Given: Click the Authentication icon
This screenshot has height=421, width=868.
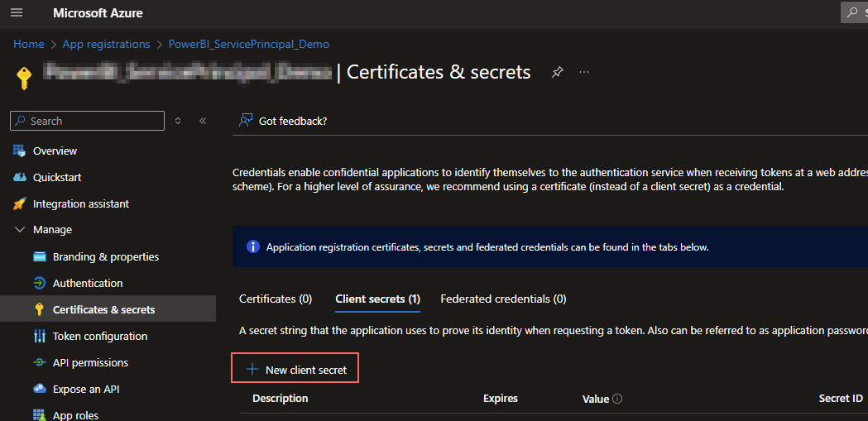Looking at the screenshot, I should pyautogui.click(x=39, y=283).
